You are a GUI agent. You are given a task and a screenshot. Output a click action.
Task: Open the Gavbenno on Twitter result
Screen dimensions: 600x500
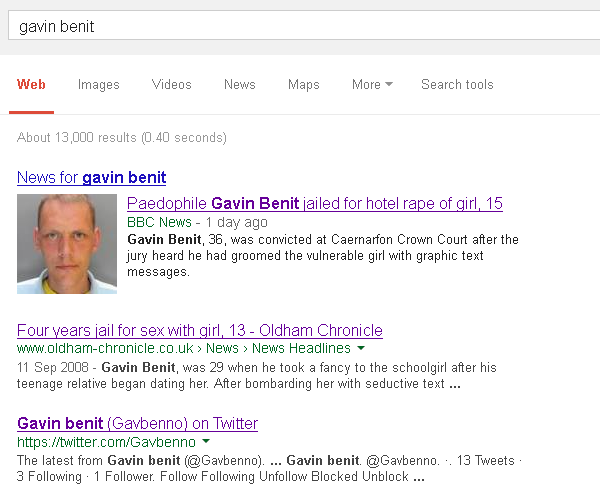(137, 423)
